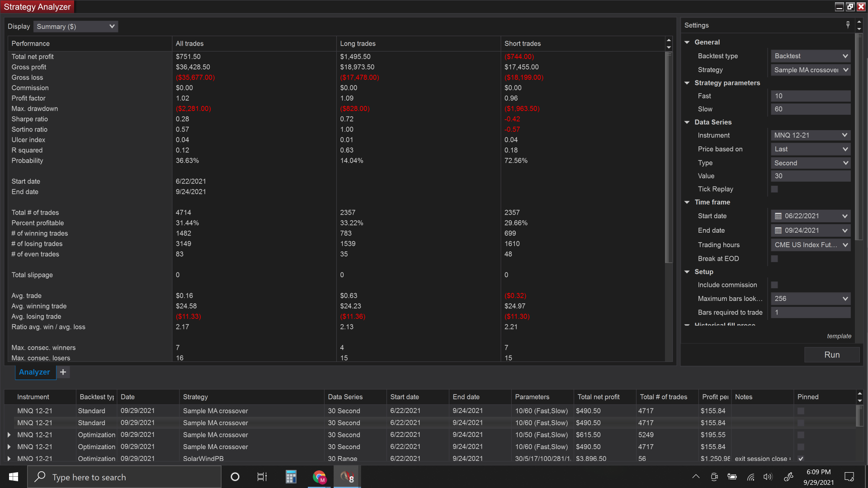868x488 pixels.
Task: Click Chrome icon in taskbar
Action: pos(319,477)
